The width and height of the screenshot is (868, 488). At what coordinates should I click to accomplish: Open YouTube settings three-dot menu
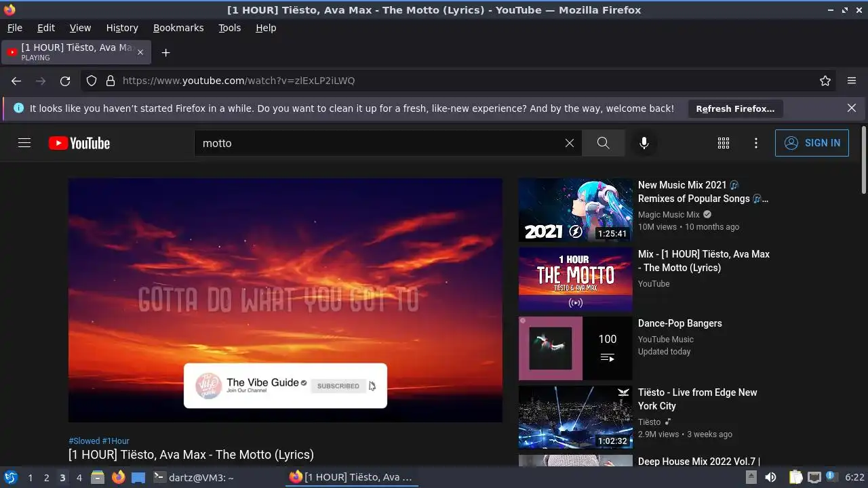click(x=756, y=143)
